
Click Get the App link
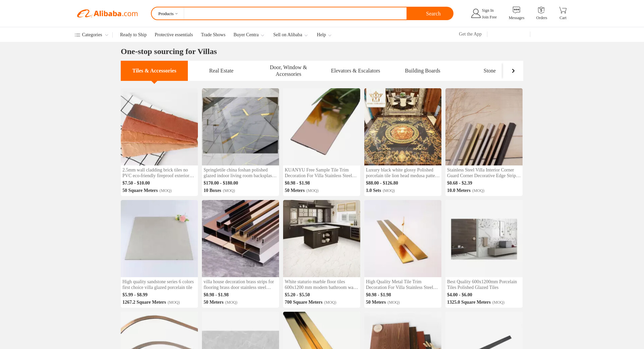[470, 34]
